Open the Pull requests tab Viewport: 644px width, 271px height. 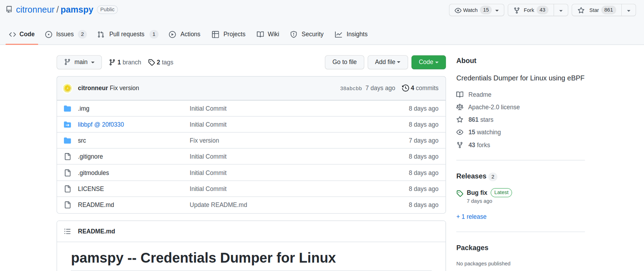tap(127, 34)
